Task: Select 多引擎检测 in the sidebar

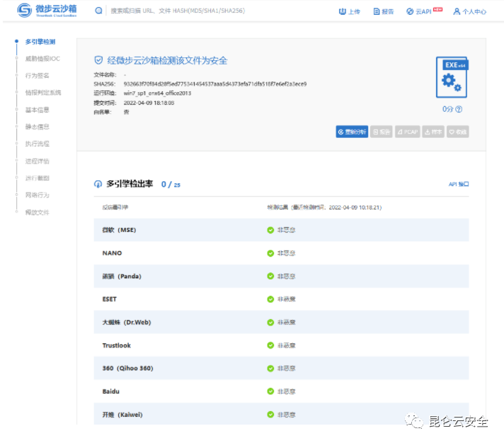Action: pyautogui.click(x=40, y=42)
